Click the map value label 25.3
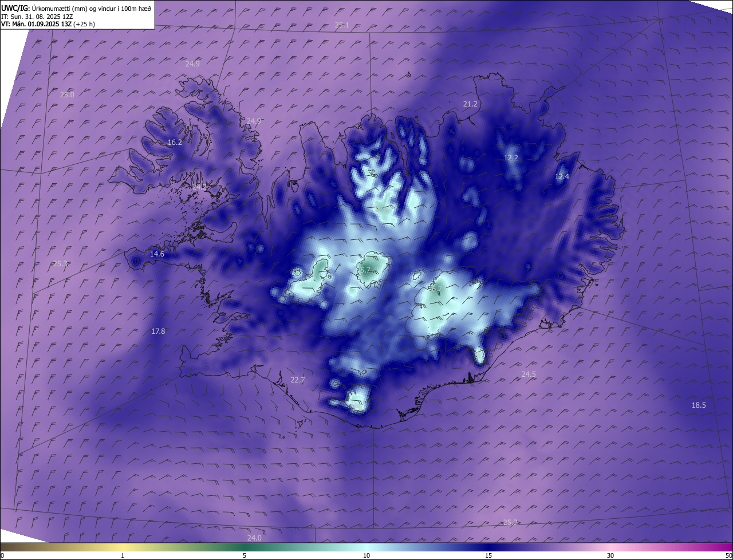Screen dimensions: 733x560 click(60, 263)
